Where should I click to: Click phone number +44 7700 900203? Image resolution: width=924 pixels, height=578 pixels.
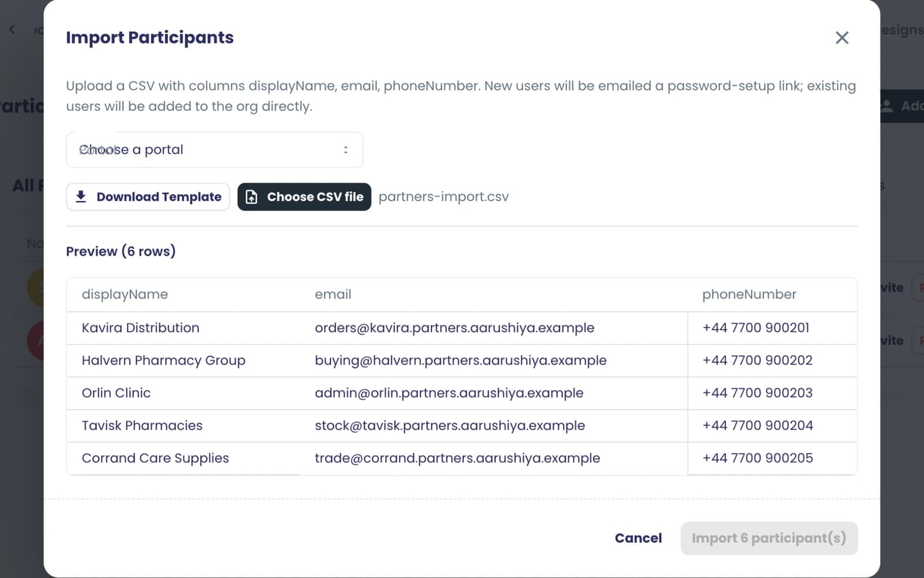(758, 393)
